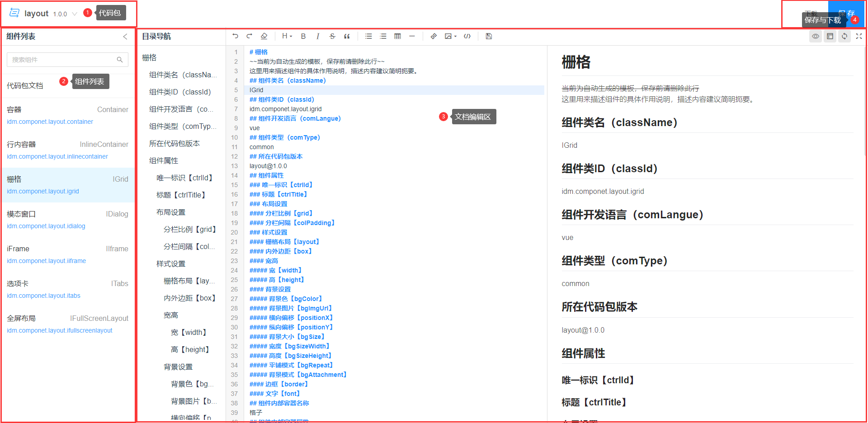Insert a table

point(397,36)
